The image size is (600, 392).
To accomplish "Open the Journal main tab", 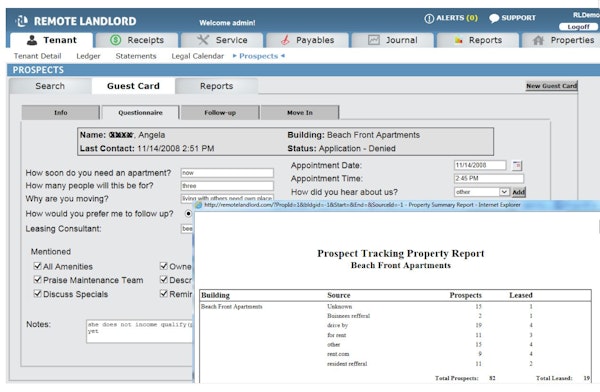I will (x=393, y=40).
